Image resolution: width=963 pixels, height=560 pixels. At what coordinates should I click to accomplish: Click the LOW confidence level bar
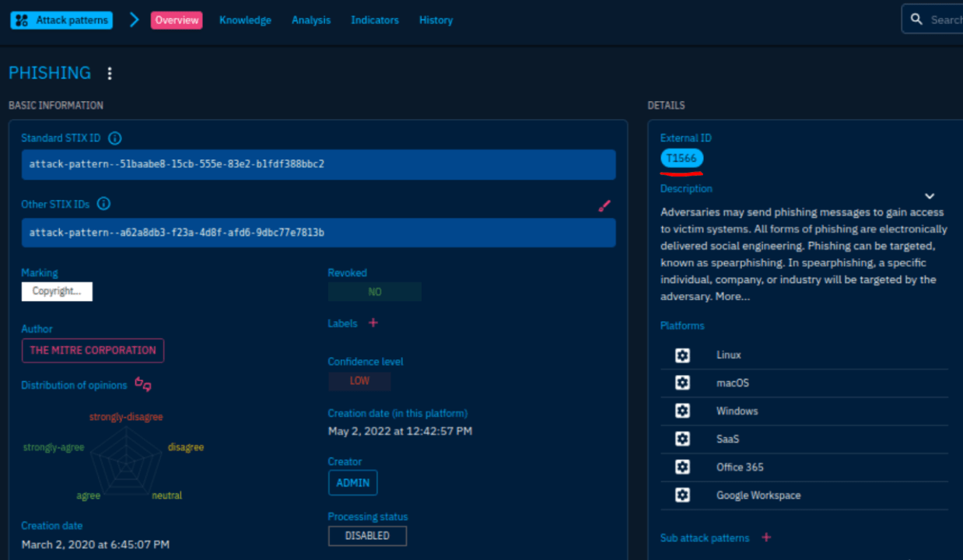click(359, 380)
